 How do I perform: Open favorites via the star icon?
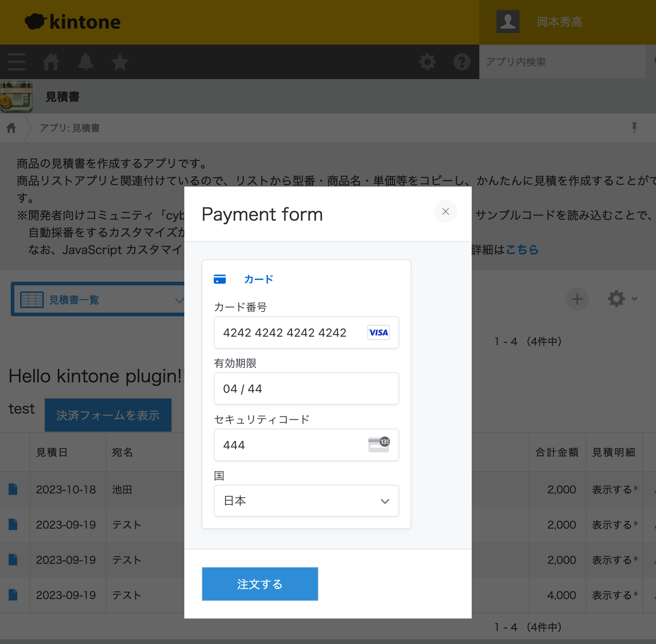pos(120,62)
